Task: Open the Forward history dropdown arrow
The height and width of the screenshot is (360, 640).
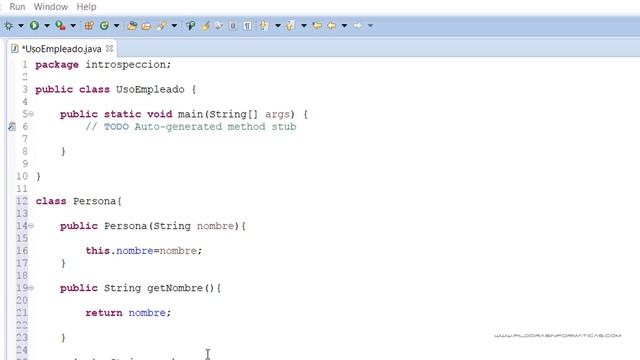Action: [370, 26]
